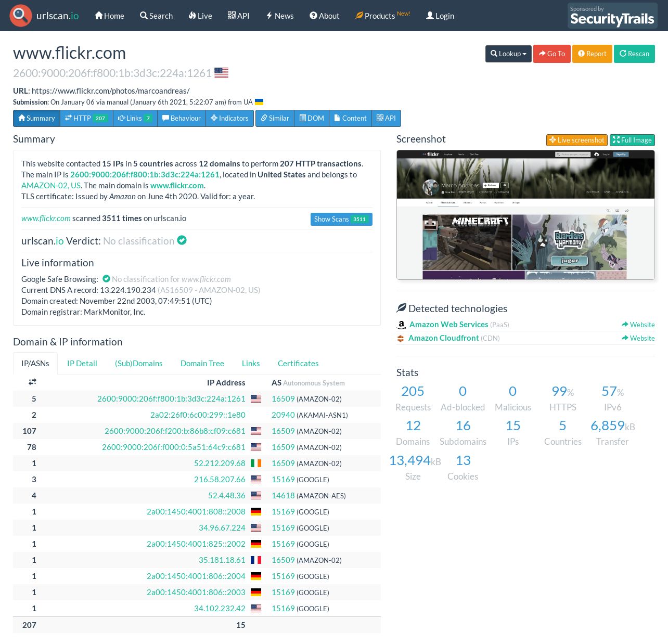Click the US flag beside the header IP

tap(222, 73)
